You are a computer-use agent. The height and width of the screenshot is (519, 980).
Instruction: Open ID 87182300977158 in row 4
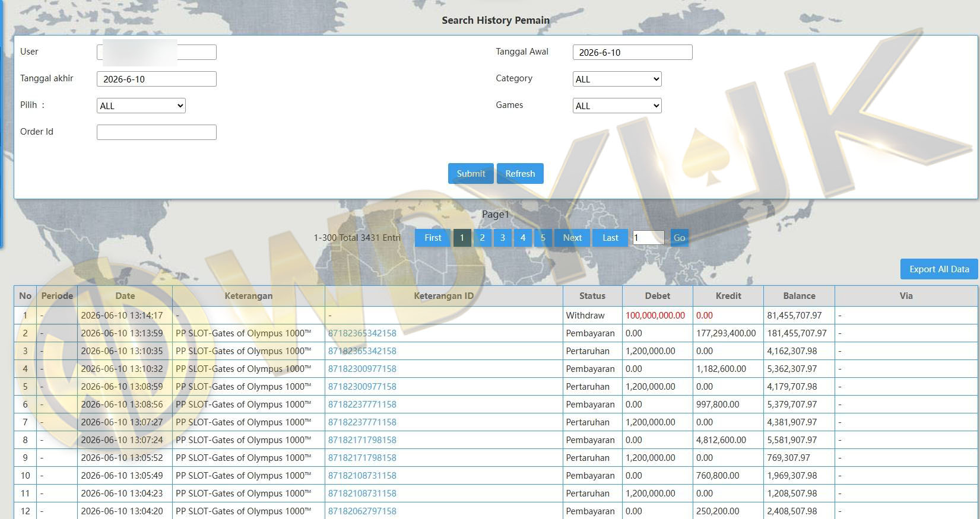362,369
